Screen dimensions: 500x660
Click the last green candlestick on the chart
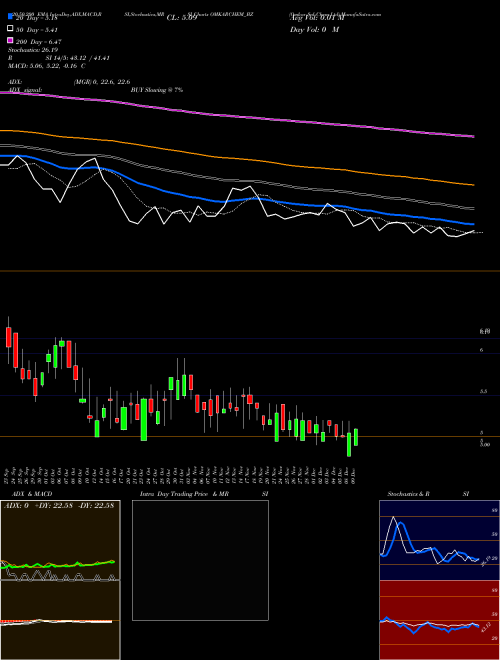(x=356, y=437)
